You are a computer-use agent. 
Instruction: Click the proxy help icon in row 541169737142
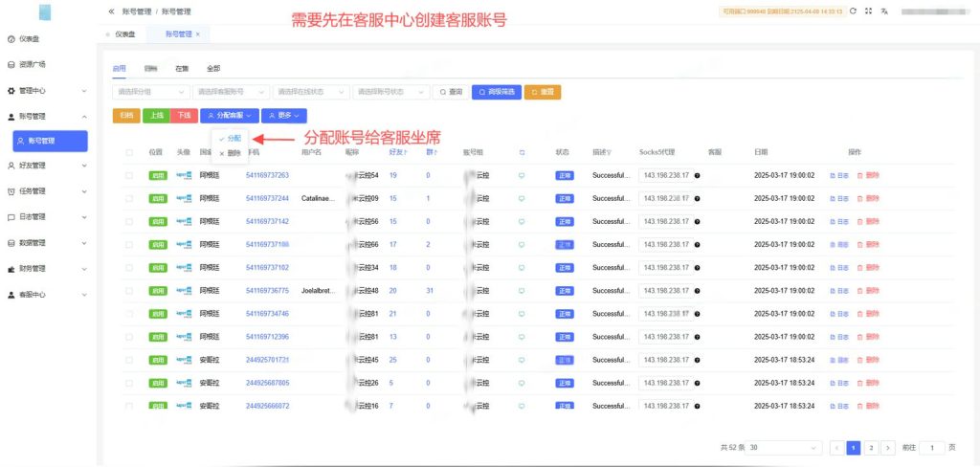click(697, 221)
